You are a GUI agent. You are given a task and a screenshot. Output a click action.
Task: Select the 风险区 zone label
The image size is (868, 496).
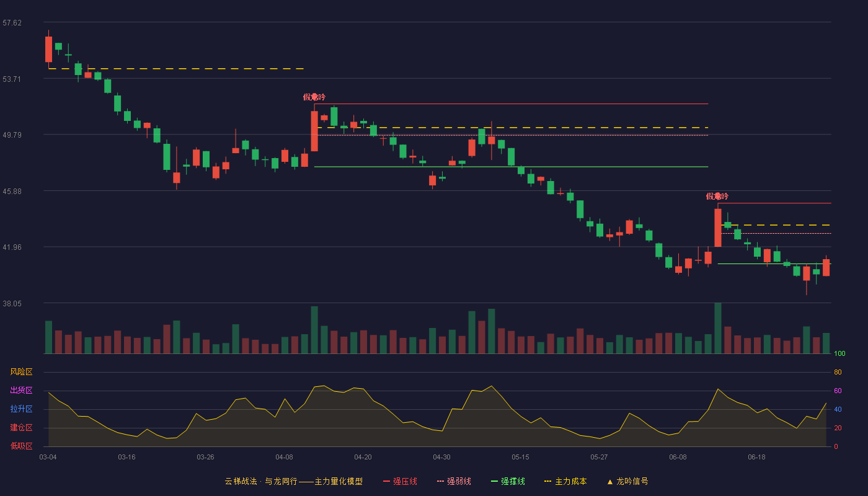tap(21, 372)
